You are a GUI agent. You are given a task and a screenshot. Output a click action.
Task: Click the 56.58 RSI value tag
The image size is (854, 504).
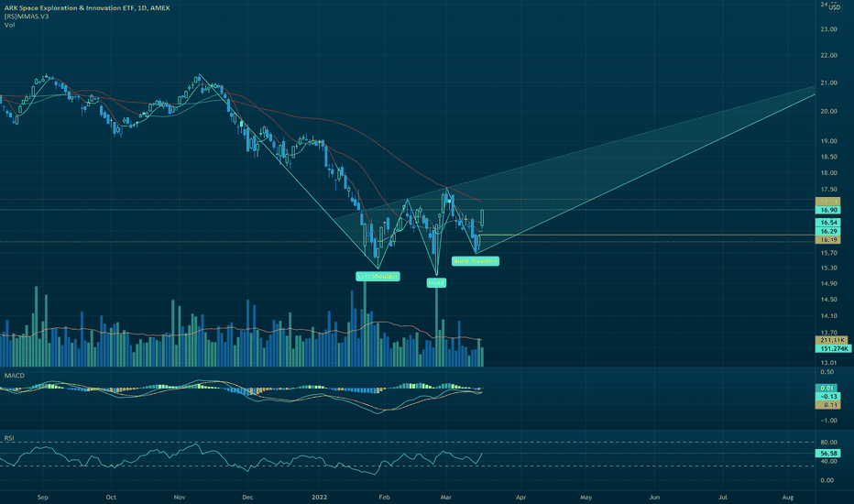pos(827,454)
